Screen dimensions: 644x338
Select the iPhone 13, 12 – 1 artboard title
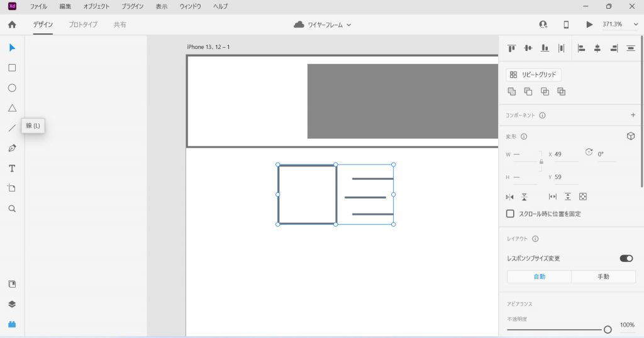tap(208, 47)
